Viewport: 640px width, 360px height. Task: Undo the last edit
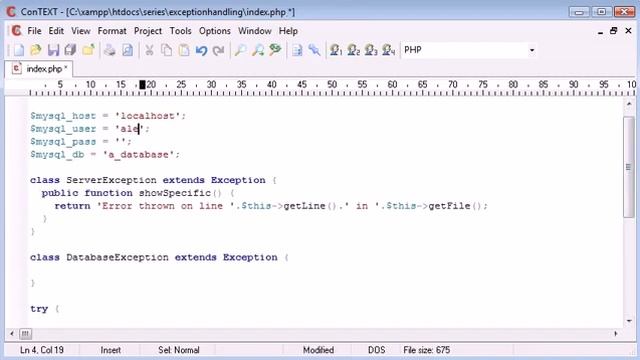[x=201, y=50]
